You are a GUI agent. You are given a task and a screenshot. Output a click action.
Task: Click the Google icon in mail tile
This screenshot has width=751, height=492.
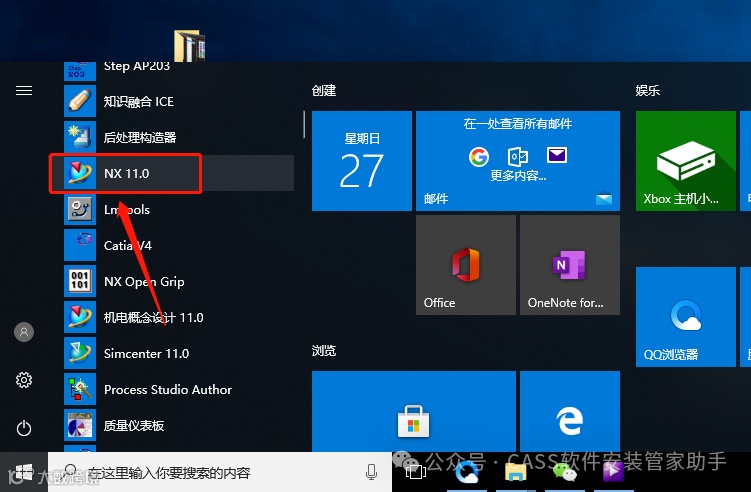pos(478,157)
